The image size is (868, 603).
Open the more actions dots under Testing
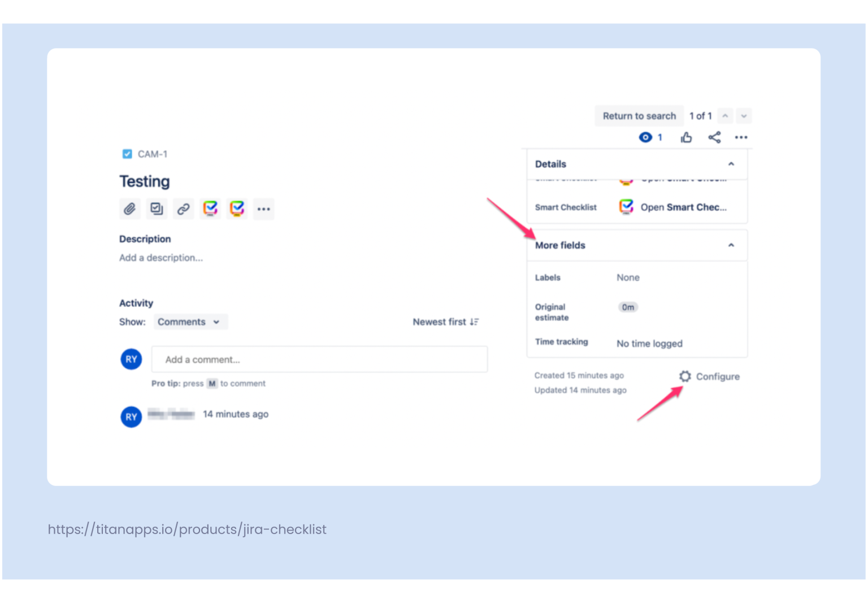(264, 209)
